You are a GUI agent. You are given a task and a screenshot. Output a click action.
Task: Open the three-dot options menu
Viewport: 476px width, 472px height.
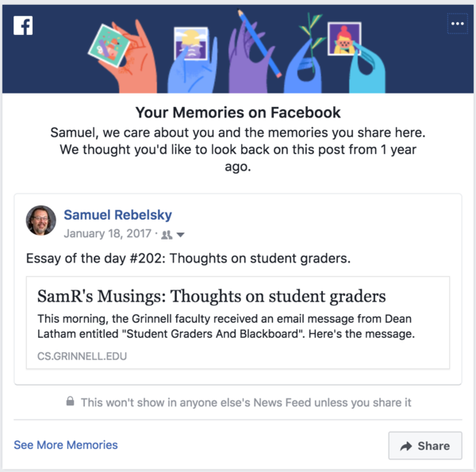tap(458, 25)
